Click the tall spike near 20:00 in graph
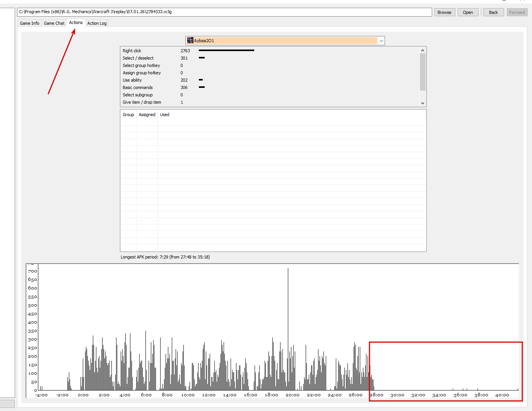This screenshot has width=532, height=411. (x=288, y=329)
